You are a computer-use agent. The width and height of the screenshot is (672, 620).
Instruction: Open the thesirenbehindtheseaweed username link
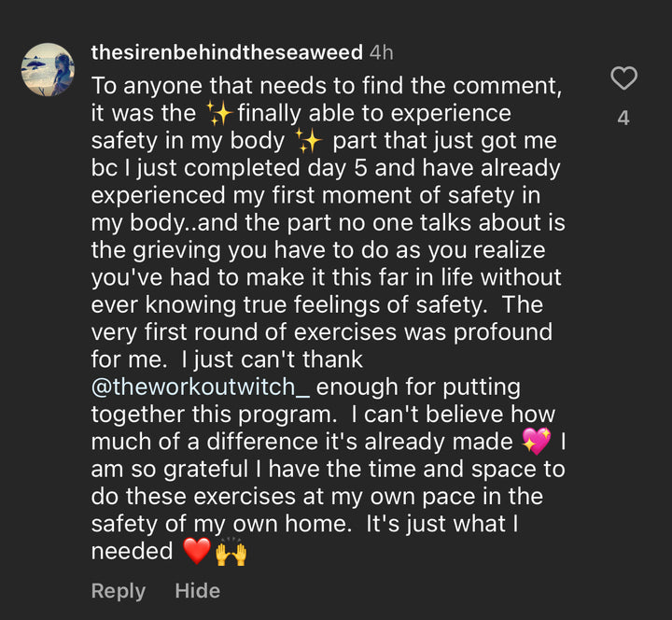pos(227,53)
